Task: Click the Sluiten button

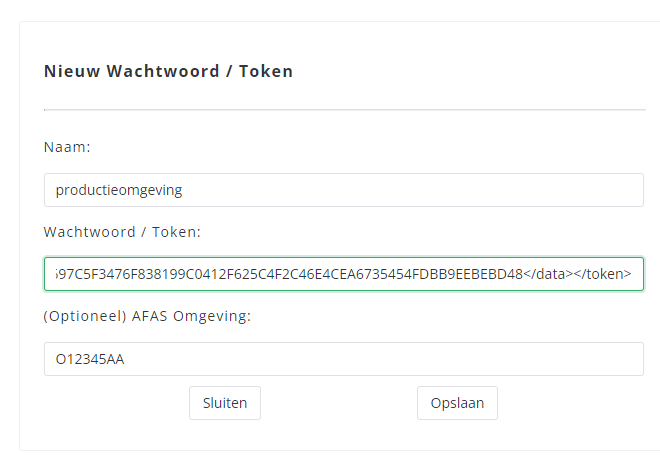Action: pyautogui.click(x=224, y=403)
